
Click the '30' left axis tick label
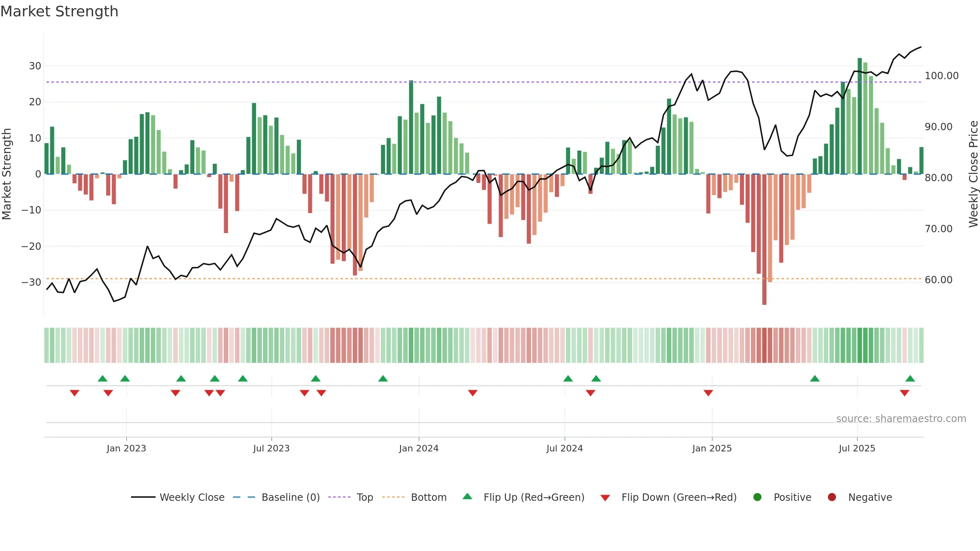(35, 66)
